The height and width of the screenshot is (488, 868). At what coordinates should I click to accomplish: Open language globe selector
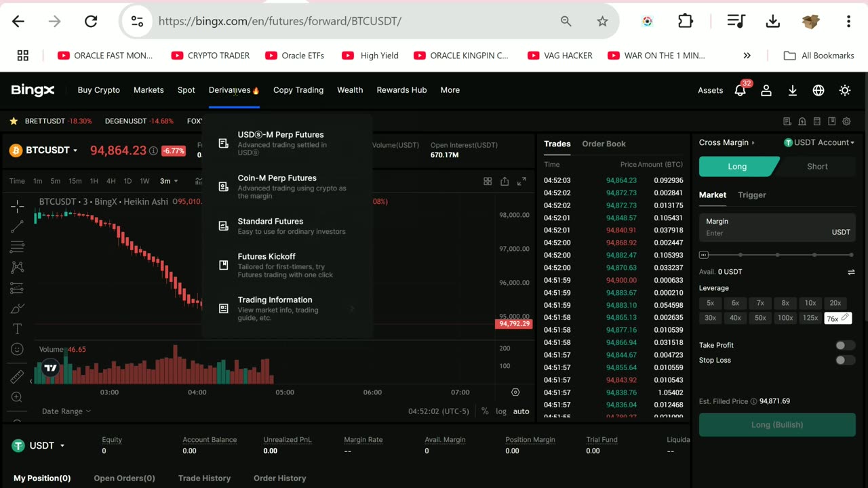coord(818,90)
